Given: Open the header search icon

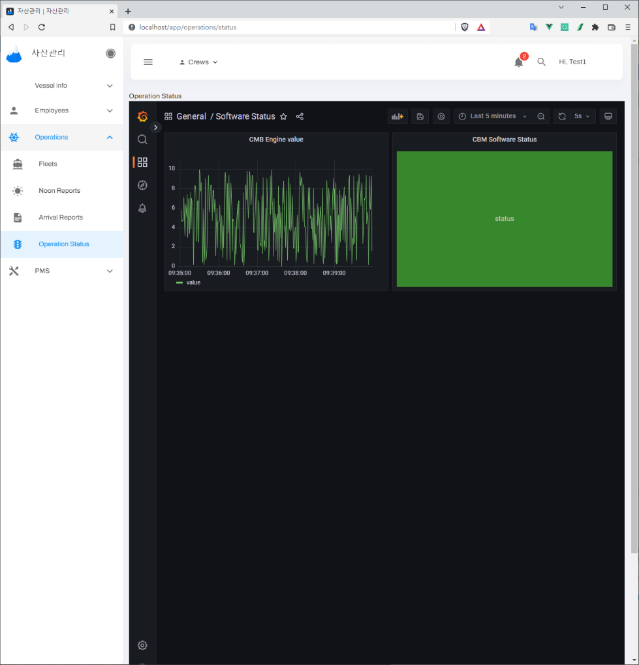Looking at the screenshot, I should click(541, 62).
